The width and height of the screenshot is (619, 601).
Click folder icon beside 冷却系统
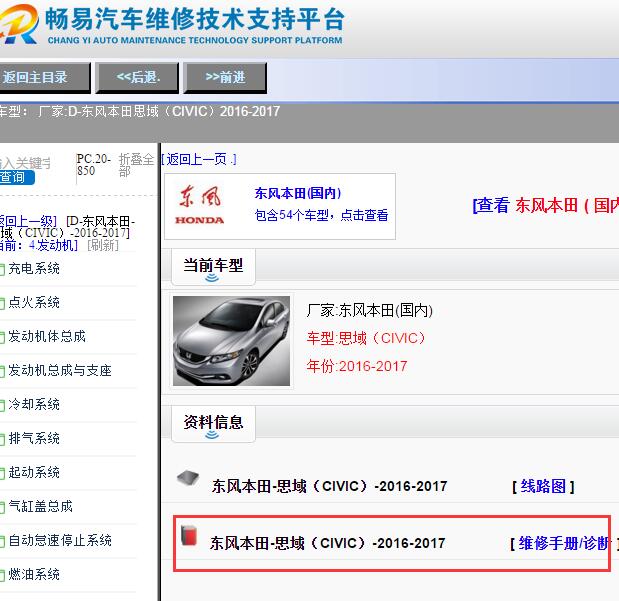click(2, 406)
